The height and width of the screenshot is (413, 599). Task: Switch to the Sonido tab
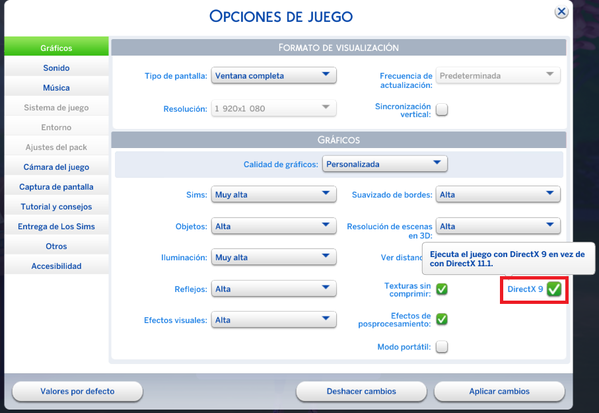tap(57, 68)
